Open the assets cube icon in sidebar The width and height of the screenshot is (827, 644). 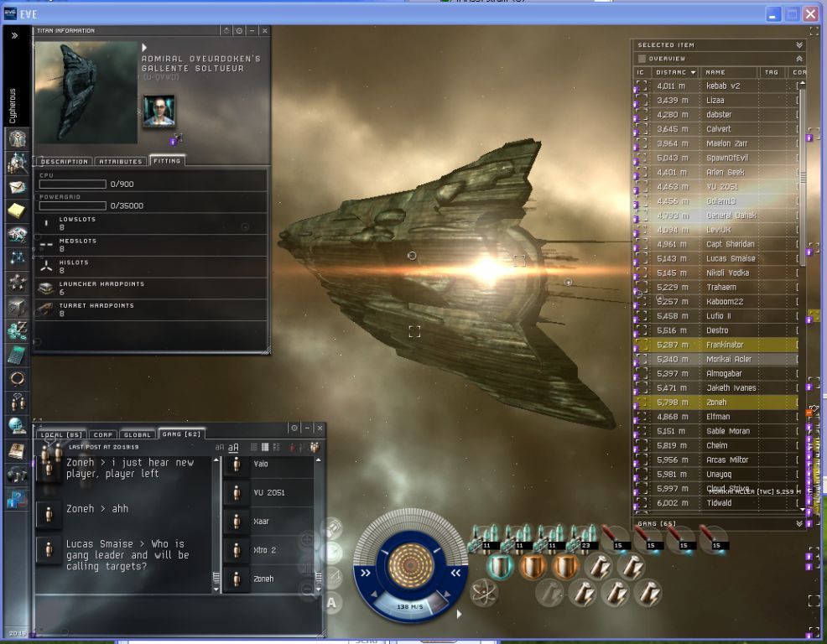(x=18, y=306)
